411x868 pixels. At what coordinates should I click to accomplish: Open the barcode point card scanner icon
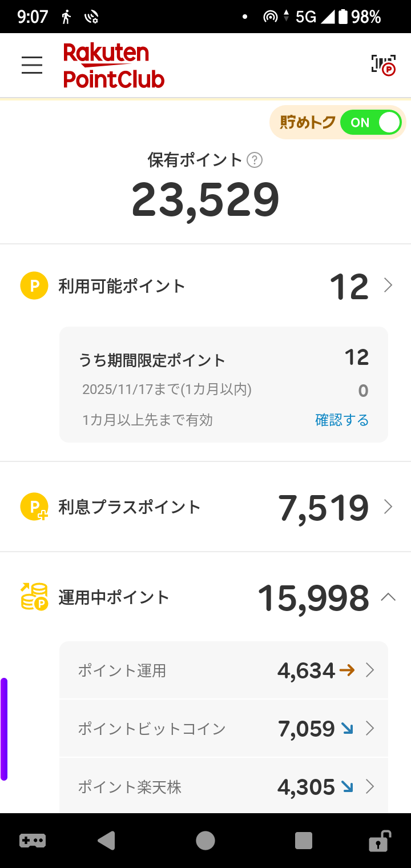383,65
